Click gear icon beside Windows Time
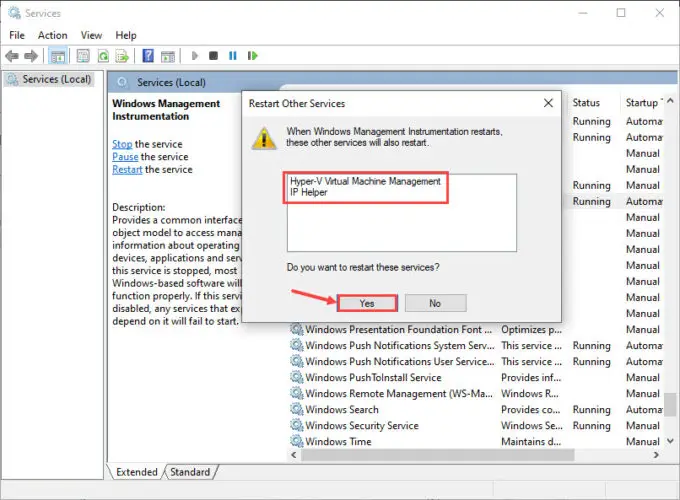 click(297, 442)
